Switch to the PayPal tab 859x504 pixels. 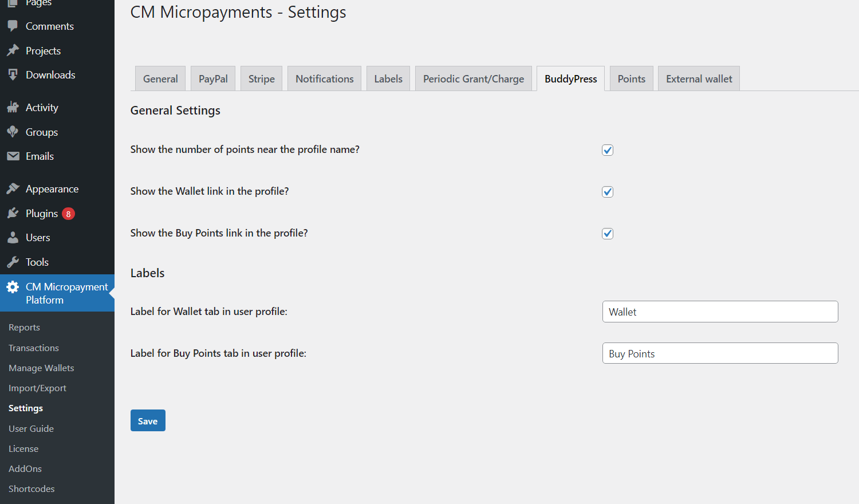pyautogui.click(x=213, y=79)
